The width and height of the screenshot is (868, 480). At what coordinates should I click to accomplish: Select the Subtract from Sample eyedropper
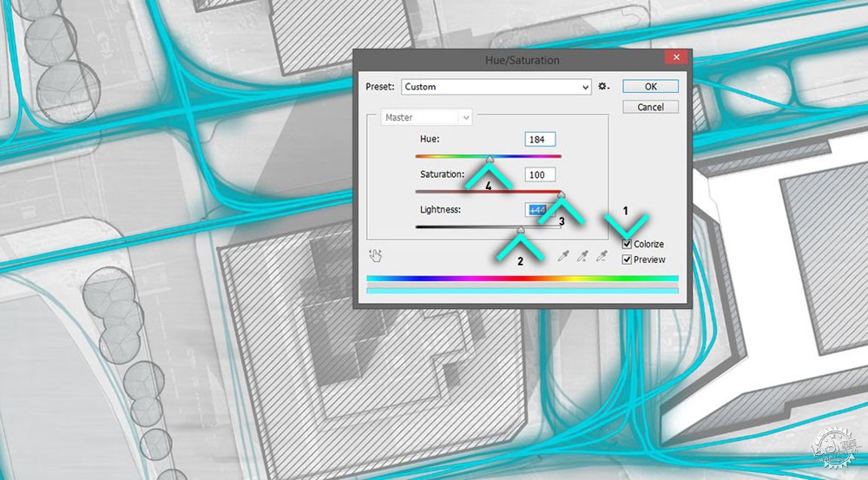click(602, 256)
